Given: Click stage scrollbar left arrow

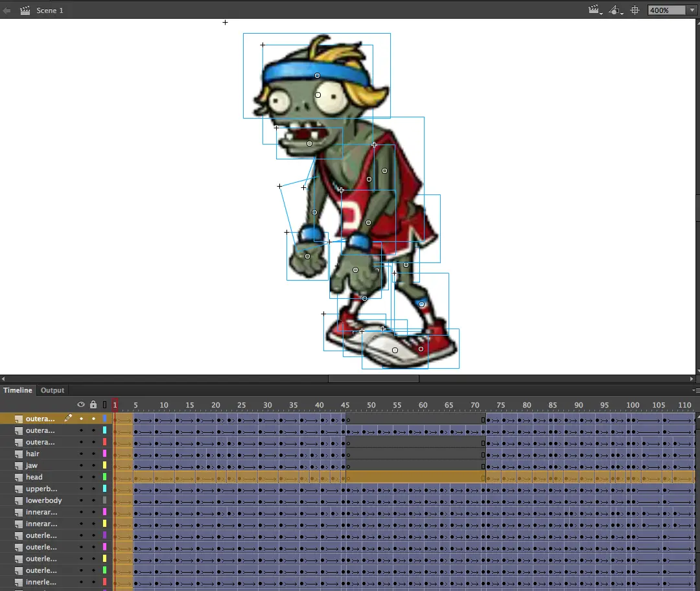Looking at the screenshot, I should pos(3,378).
